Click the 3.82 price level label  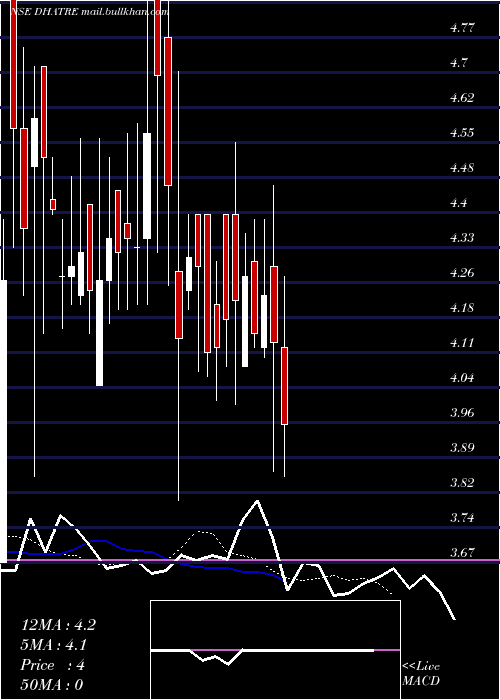click(x=462, y=483)
